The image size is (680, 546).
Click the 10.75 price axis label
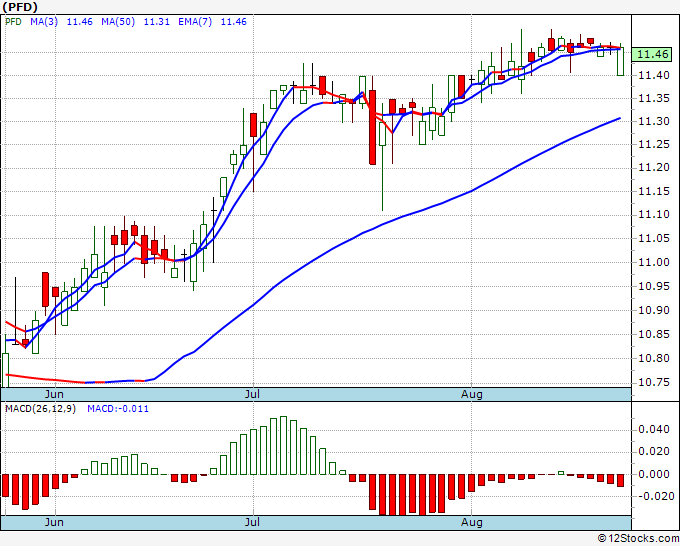(x=654, y=382)
